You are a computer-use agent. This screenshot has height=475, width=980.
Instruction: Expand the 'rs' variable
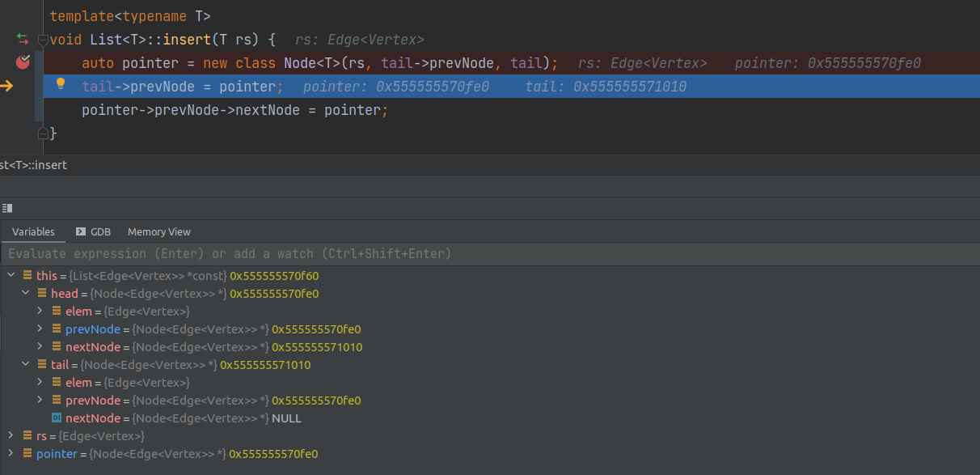[11, 436]
